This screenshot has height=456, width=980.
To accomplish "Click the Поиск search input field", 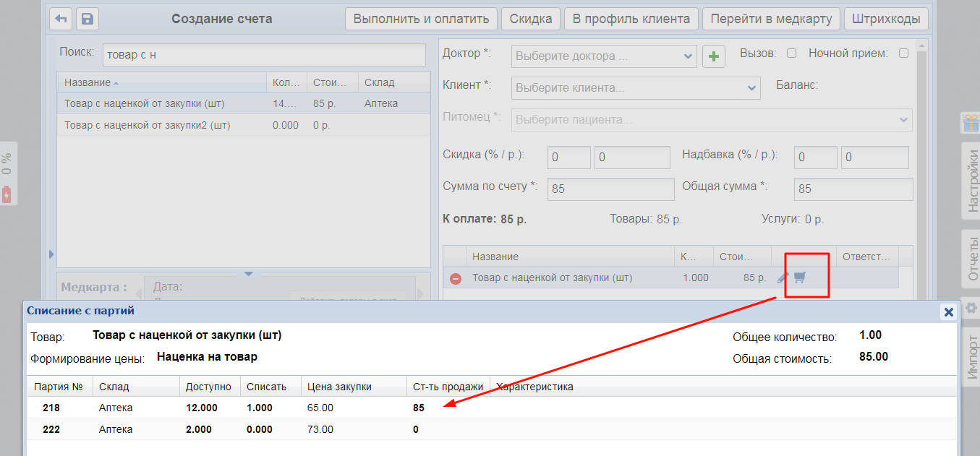I will click(264, 55).
